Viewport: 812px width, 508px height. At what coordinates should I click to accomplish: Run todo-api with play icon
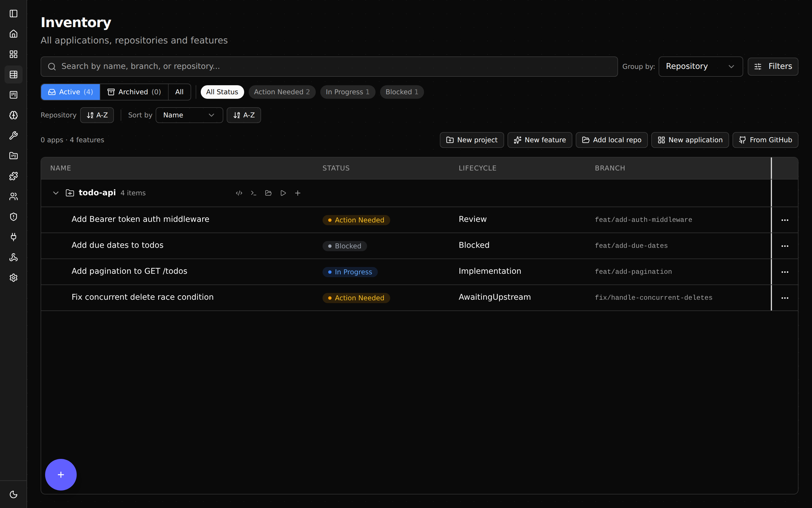tap(283, 193)
